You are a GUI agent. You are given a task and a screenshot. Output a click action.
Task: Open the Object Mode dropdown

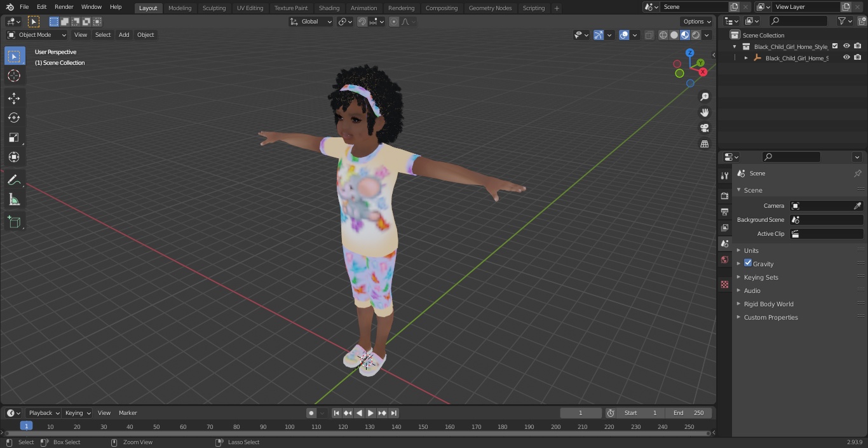click(36, 35)
